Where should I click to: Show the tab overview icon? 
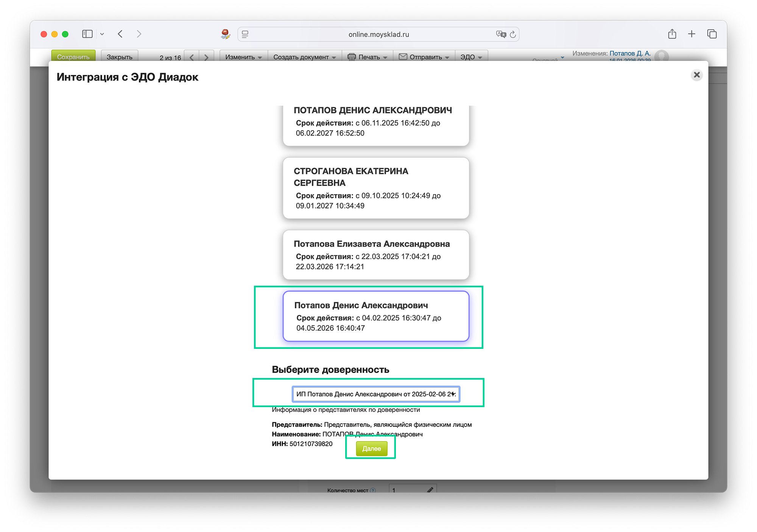click(712, 34)
